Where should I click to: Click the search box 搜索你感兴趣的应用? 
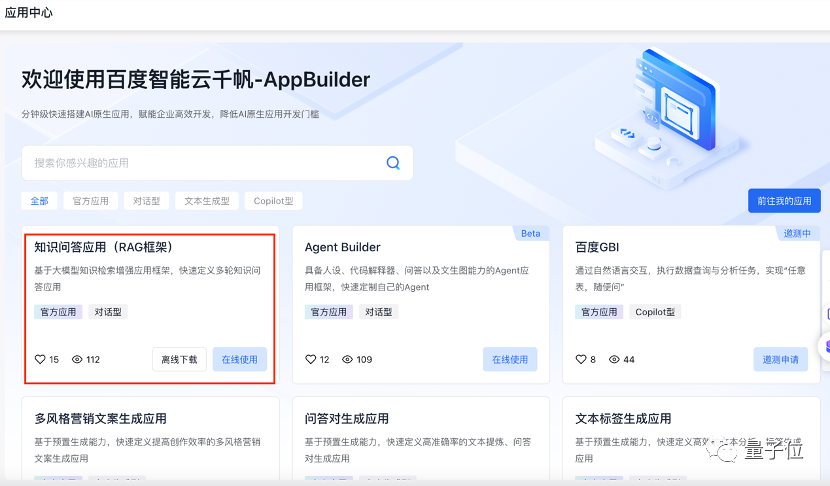coord(217,163)
